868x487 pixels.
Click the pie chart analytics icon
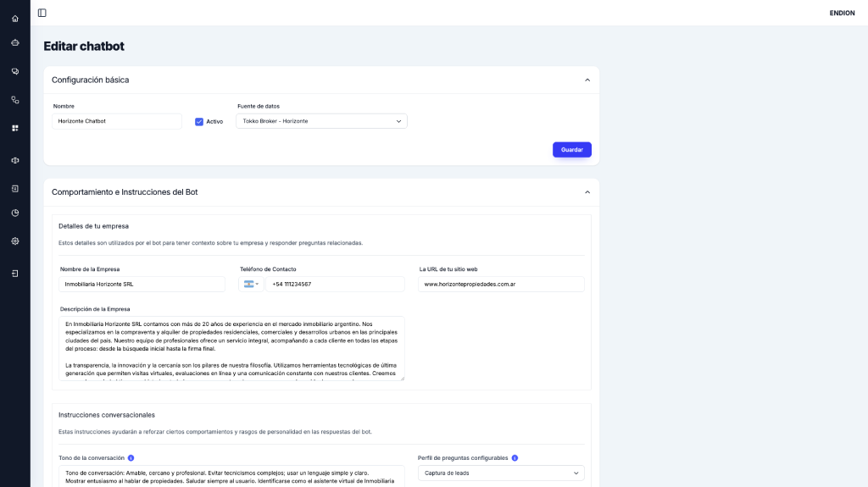(15, 213)
